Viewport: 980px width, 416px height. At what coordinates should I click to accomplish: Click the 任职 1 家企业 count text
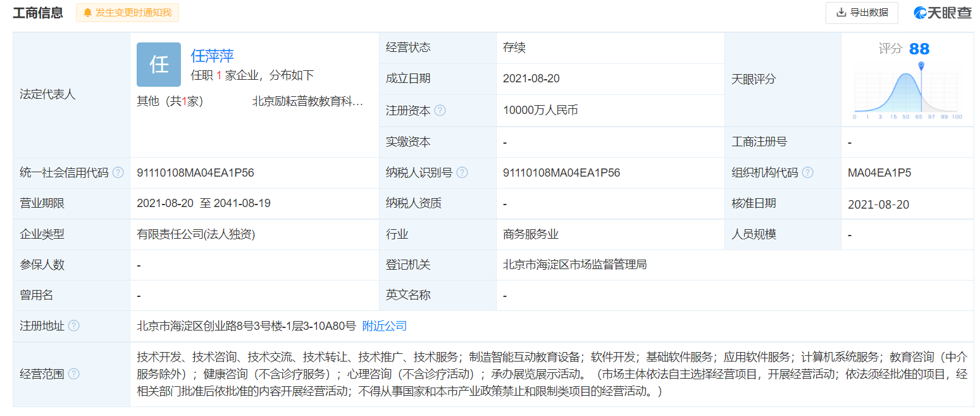[252, 75]
